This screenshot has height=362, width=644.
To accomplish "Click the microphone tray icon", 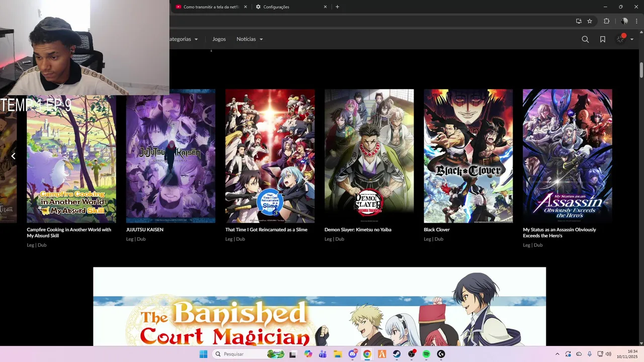I will coord(589,354).
